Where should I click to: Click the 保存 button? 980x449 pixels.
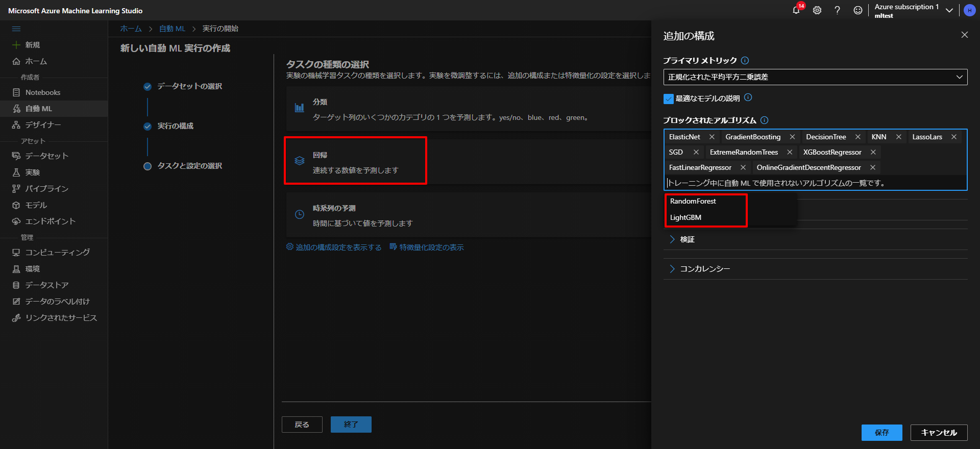881,433
